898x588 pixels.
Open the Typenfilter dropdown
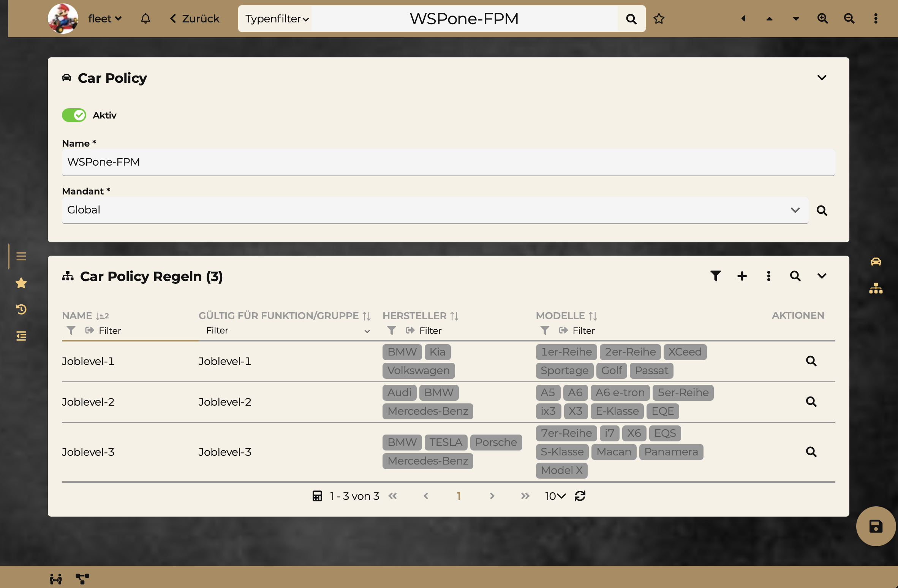pos(277,19)
